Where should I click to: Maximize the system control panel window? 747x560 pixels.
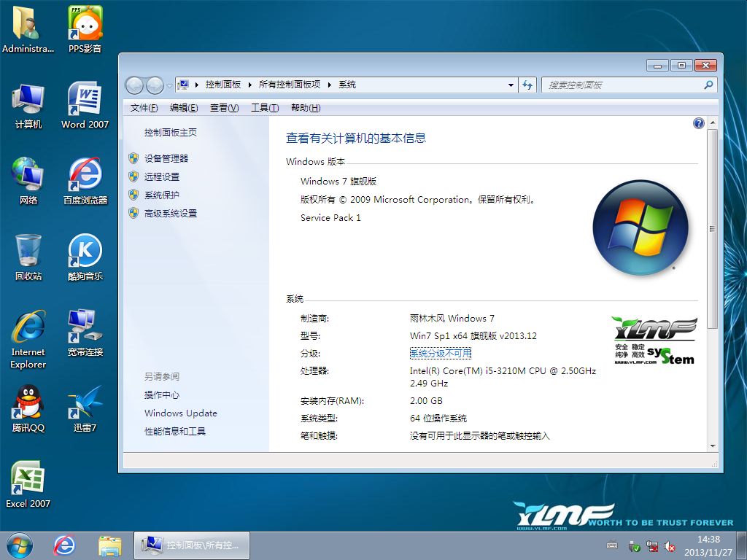(681, 65)
